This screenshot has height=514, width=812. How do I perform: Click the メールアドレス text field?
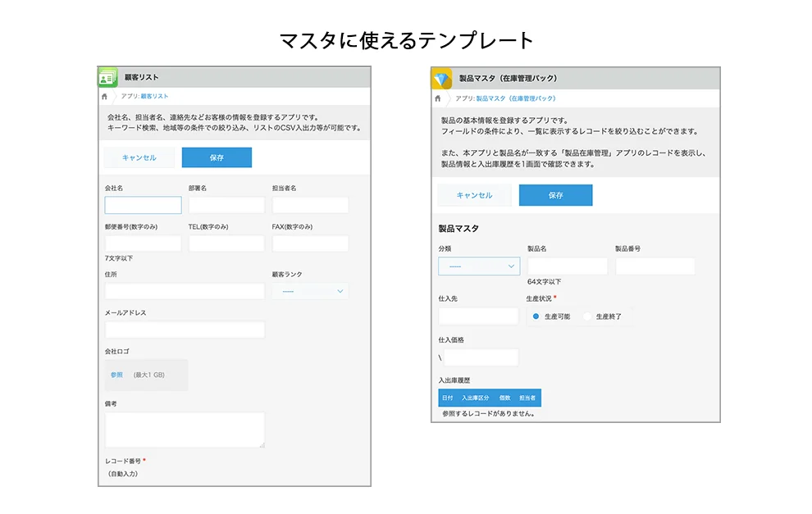click(185, 330)
